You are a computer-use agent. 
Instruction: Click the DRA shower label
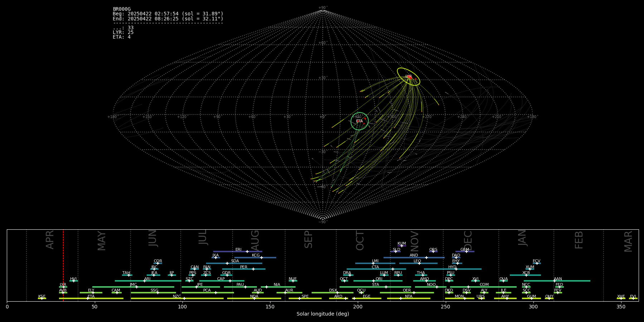point(347,273)
